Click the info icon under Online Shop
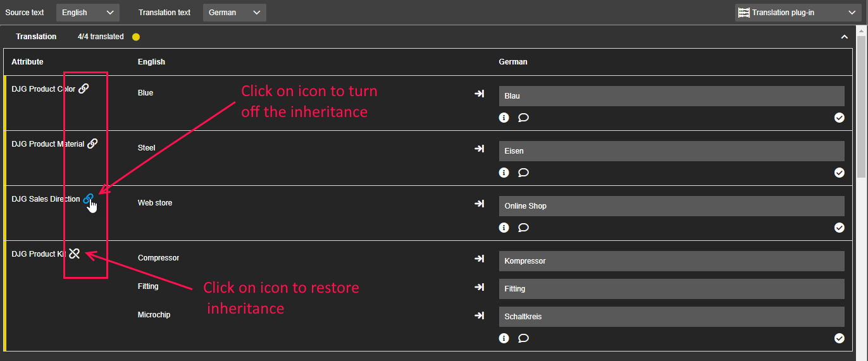The height and width of the screenshot is (361, 868). 504,228
